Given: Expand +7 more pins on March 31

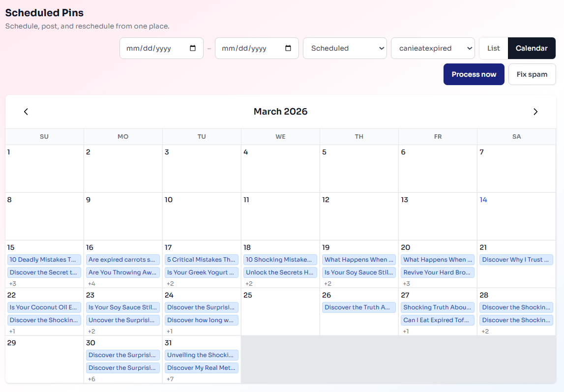Looking at the screenshot, I should pos(170,379).
